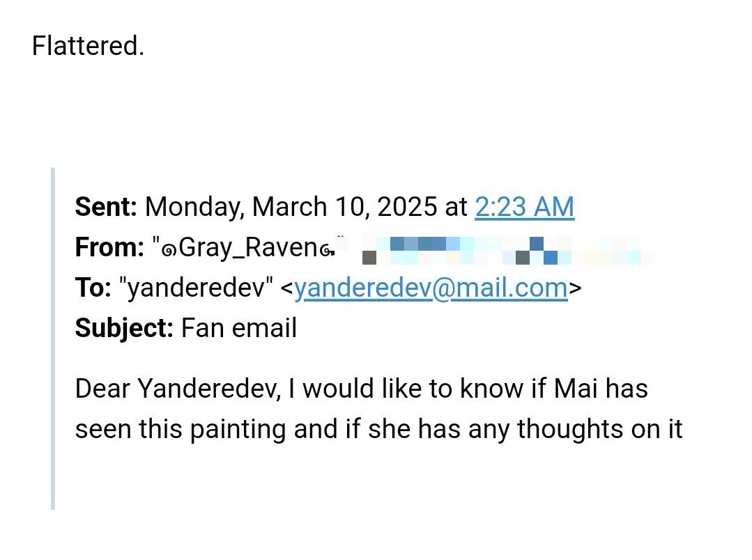The image size is (752, 560).
Task: Click the 'Flattered.' reply text
Action: 89,46
